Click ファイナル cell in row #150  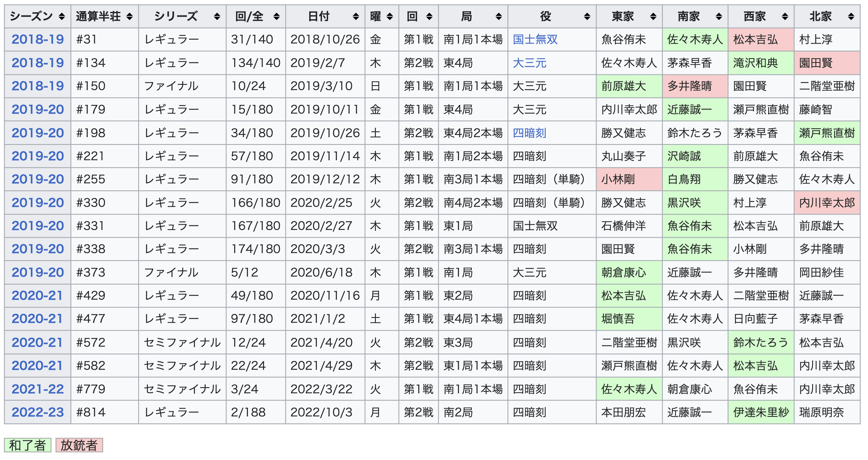pos(182,86)
